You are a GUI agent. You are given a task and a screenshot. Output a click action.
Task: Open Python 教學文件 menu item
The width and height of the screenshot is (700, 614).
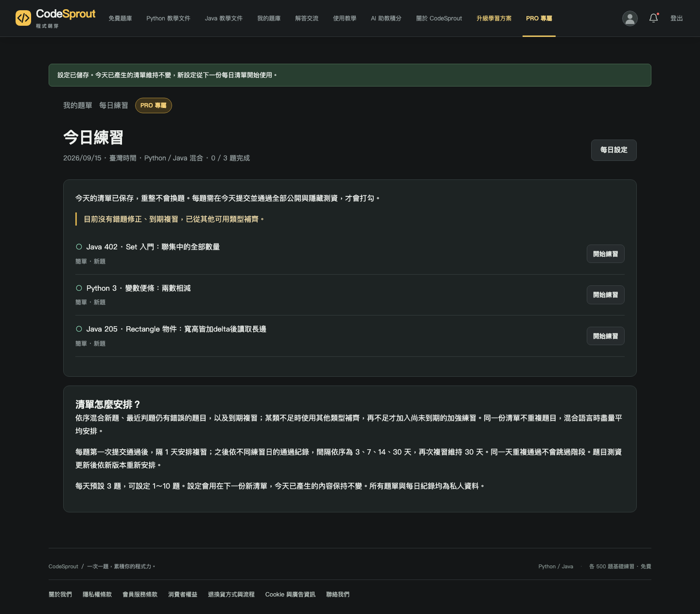point(168,18)
